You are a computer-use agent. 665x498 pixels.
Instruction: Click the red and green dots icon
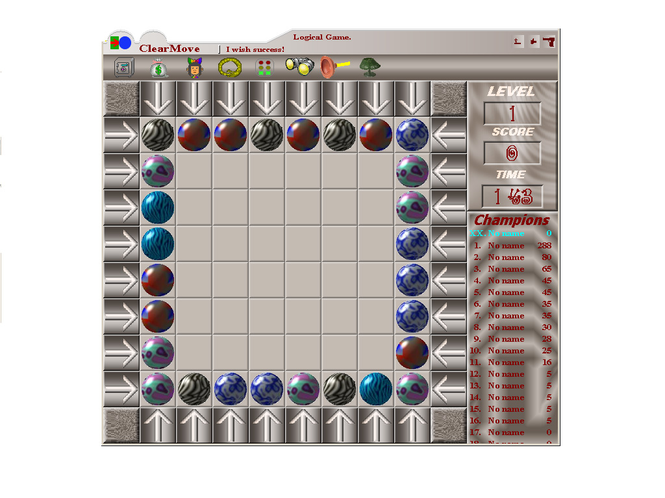(x=264, y=68)
